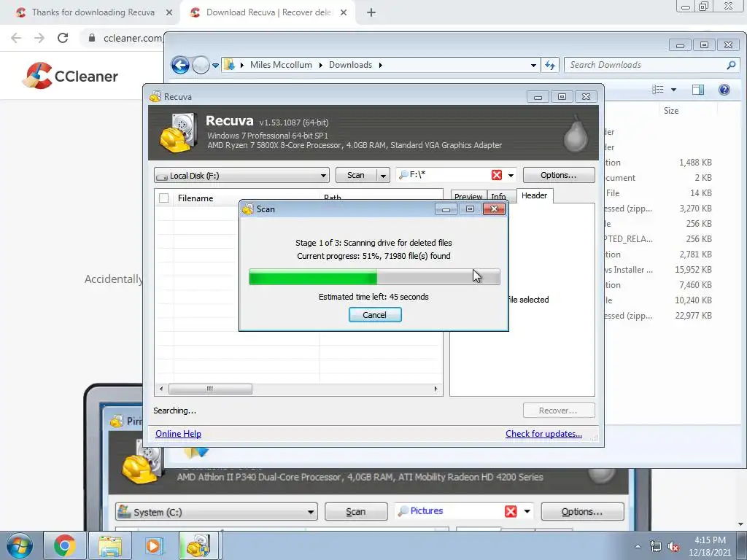Open the Check for updates link

543,434
